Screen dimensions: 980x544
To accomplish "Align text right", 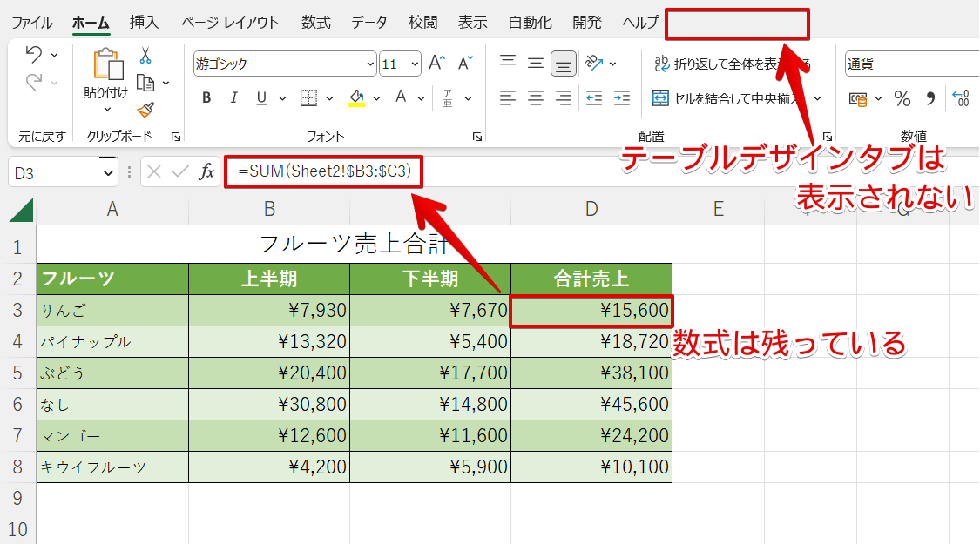I will pos(563,98).
